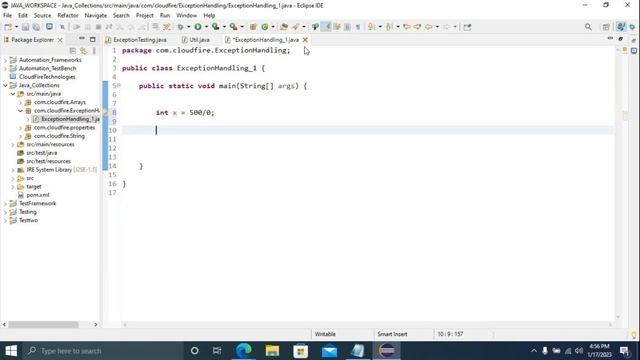
Task: Select CloudFireTechnologies in Package Explorer
Action: point(47,77)
